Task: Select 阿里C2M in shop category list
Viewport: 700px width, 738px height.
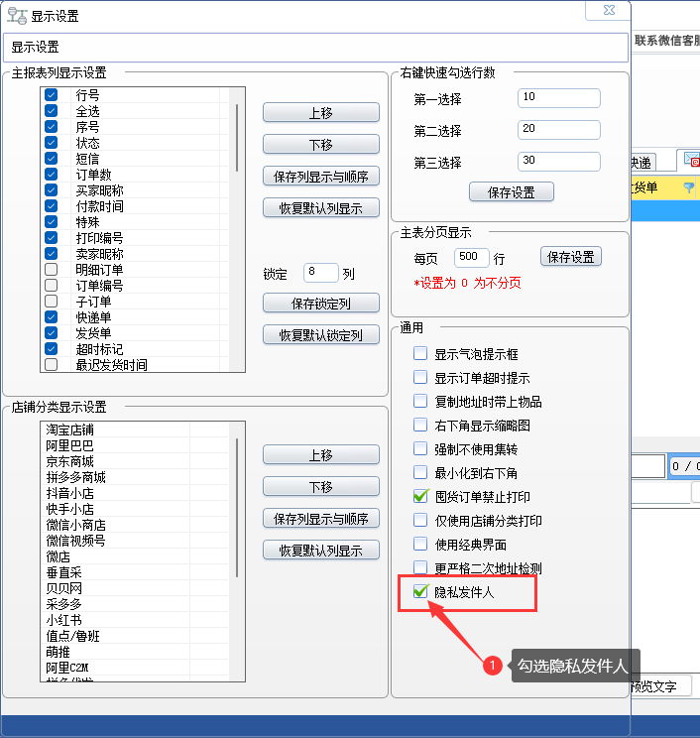Action: (66, 668)
